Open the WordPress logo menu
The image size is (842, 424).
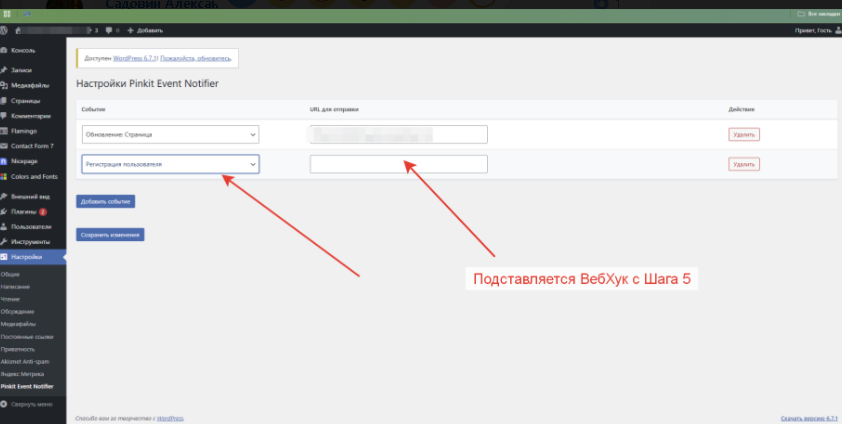3,31
